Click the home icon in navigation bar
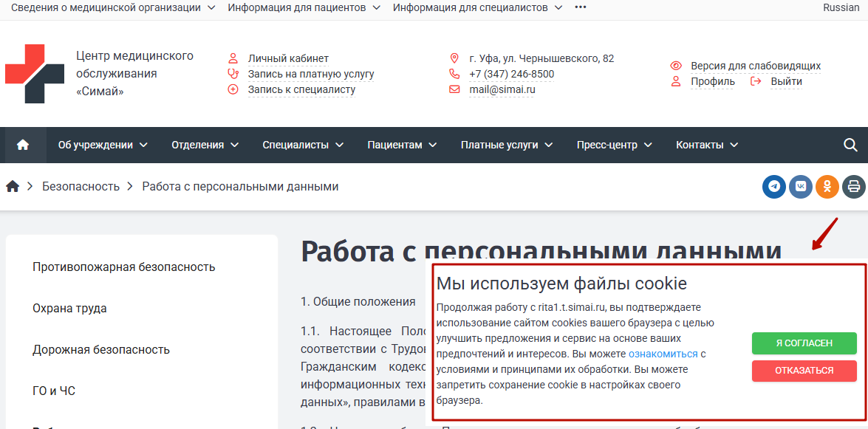 [x=22, y=145]
